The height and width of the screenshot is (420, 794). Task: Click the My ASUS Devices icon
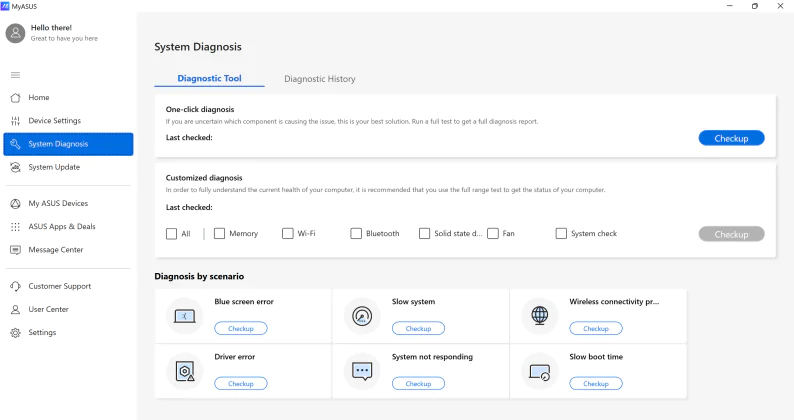(16, 204)
